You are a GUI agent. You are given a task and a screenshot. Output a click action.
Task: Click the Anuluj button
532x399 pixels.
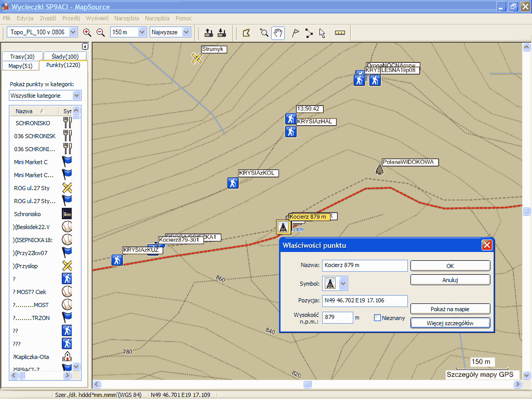450,280
